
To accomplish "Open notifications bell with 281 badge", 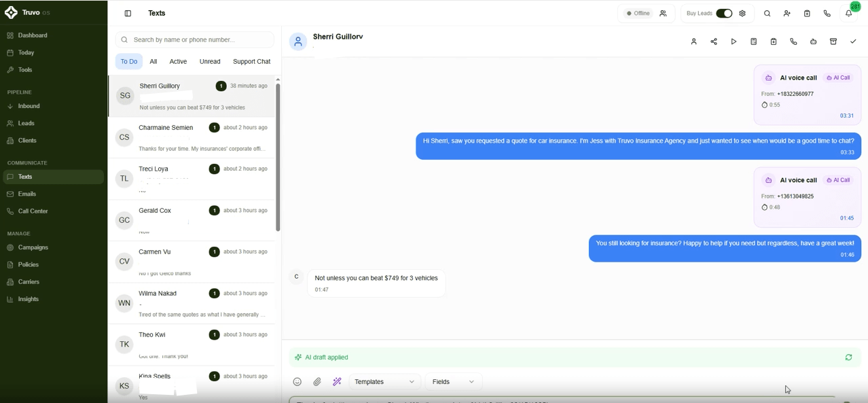I will (x=849, y=14).
